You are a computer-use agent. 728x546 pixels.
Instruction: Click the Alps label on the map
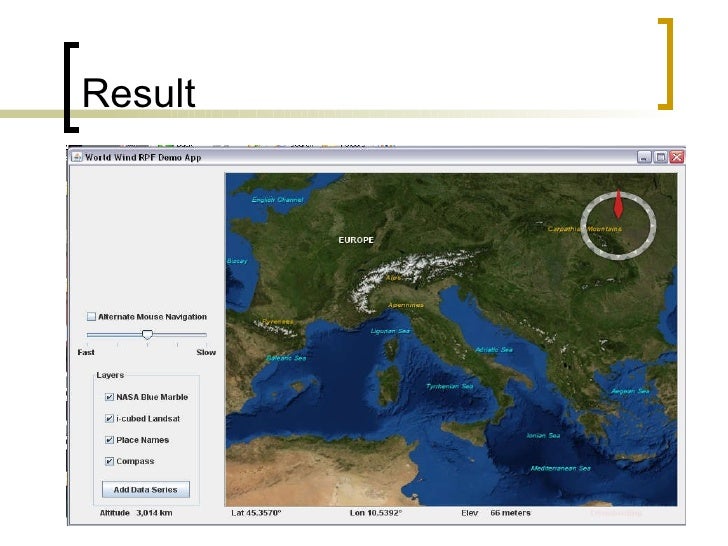tap(393, 278)
